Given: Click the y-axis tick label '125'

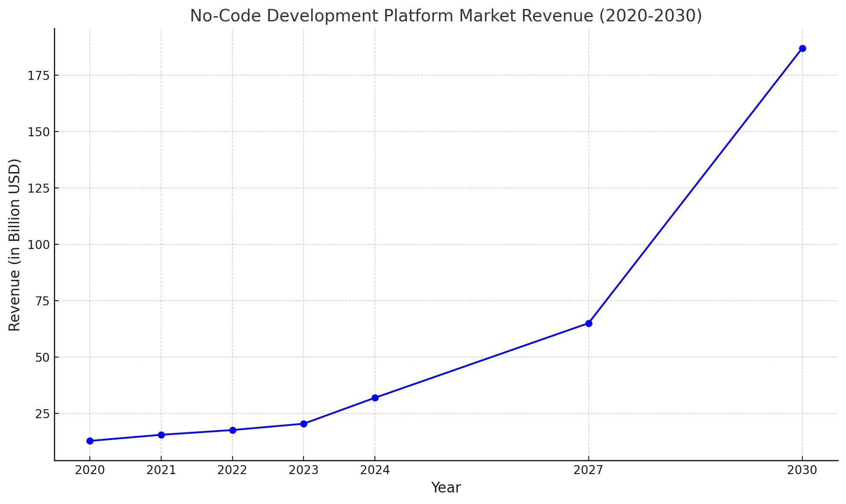Looking at the screenshot, I should [39, 188].
